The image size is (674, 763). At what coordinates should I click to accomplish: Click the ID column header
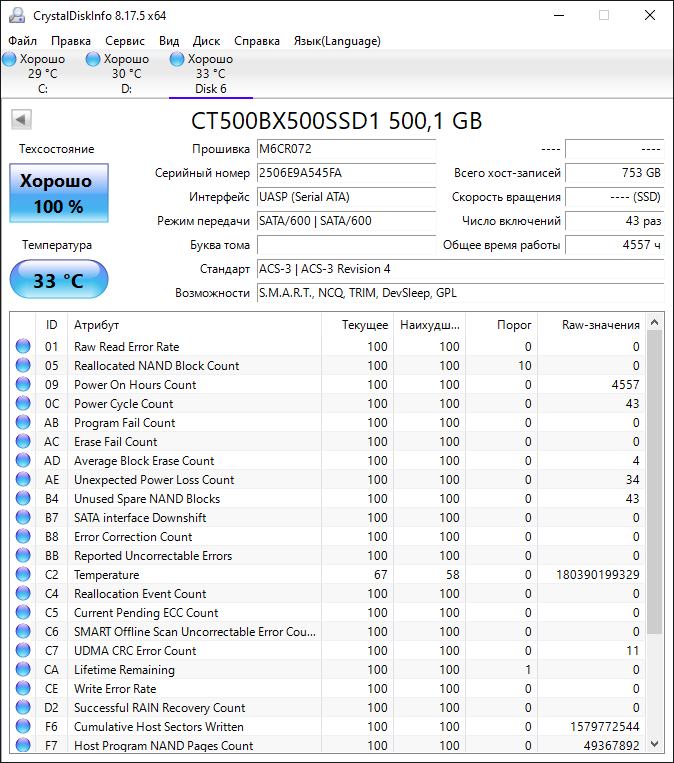(52, 325)
